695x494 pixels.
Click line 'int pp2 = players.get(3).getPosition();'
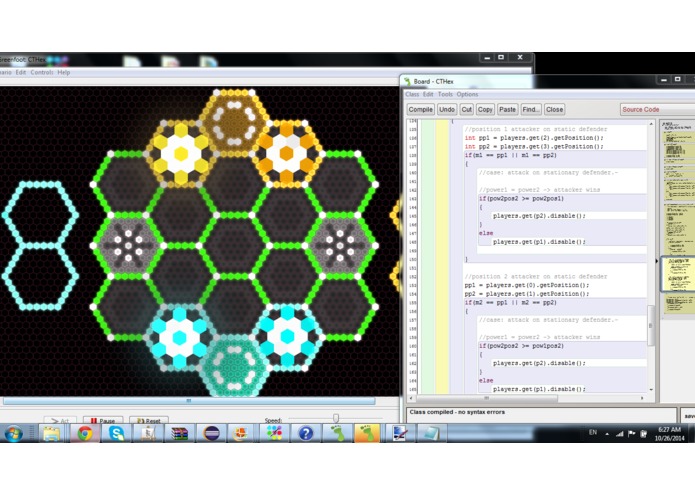tap(534, 147)
